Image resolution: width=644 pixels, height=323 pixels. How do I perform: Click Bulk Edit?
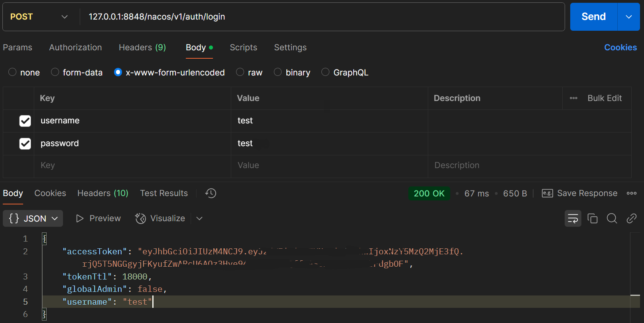point(605,98)
